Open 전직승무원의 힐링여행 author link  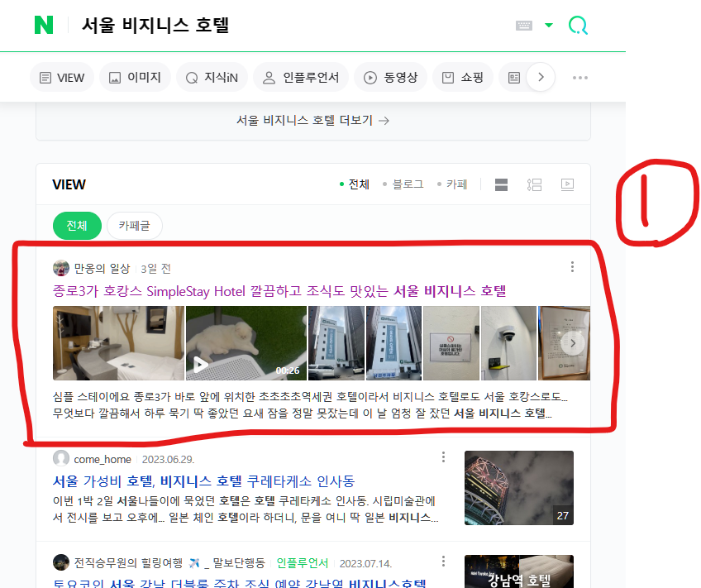pos(169,563)
